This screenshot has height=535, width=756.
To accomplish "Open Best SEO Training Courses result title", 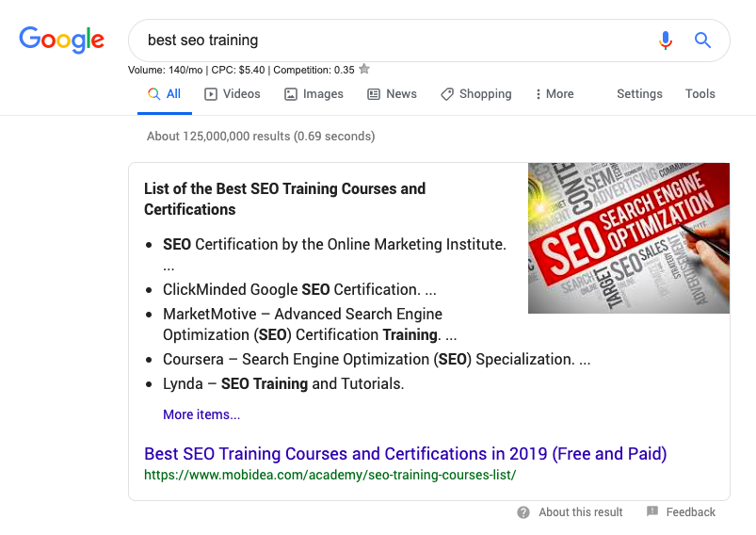I will (405, 454).
